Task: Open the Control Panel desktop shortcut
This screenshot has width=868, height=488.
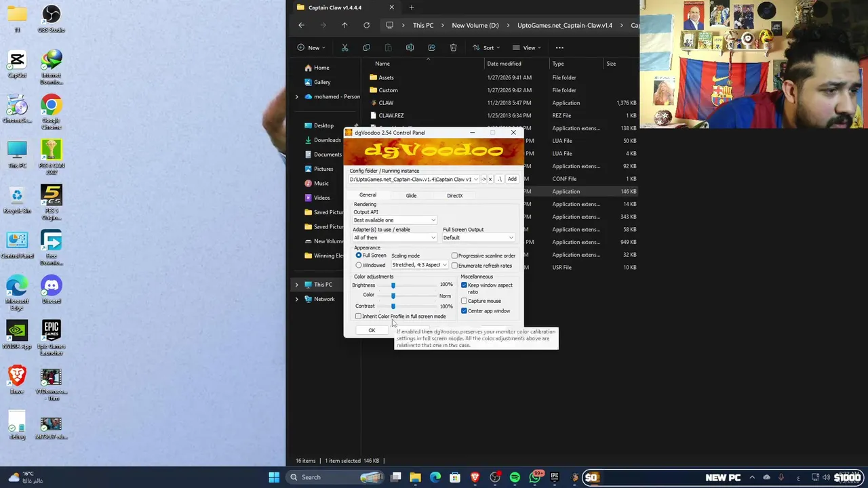Action: tap(17, 245)
